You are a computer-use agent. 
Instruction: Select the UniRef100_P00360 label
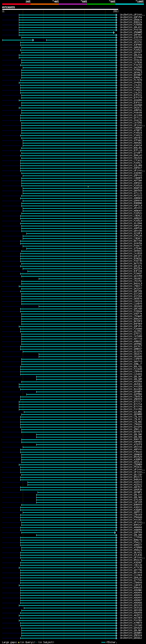pyautogui.click(x=131, y=620)
